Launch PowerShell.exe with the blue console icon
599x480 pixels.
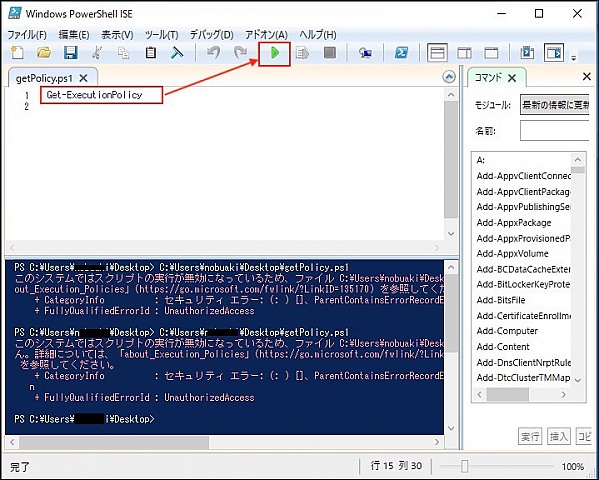point(401,52)
